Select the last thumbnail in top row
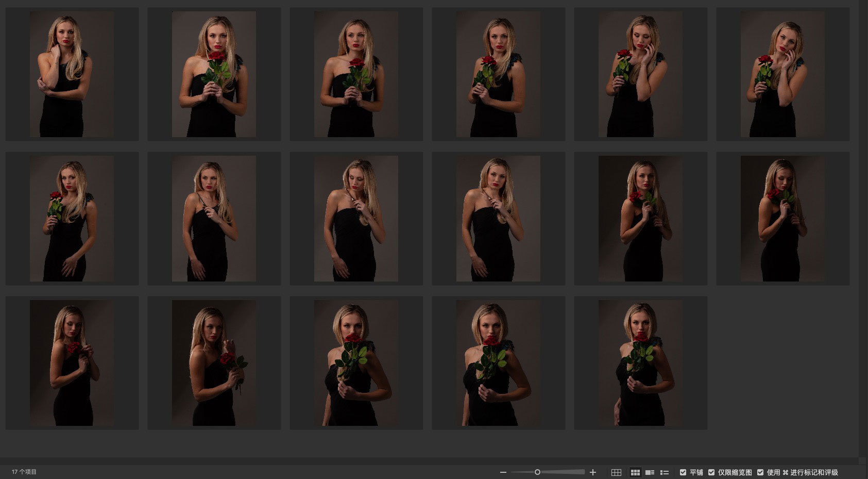 coord(782,74)
